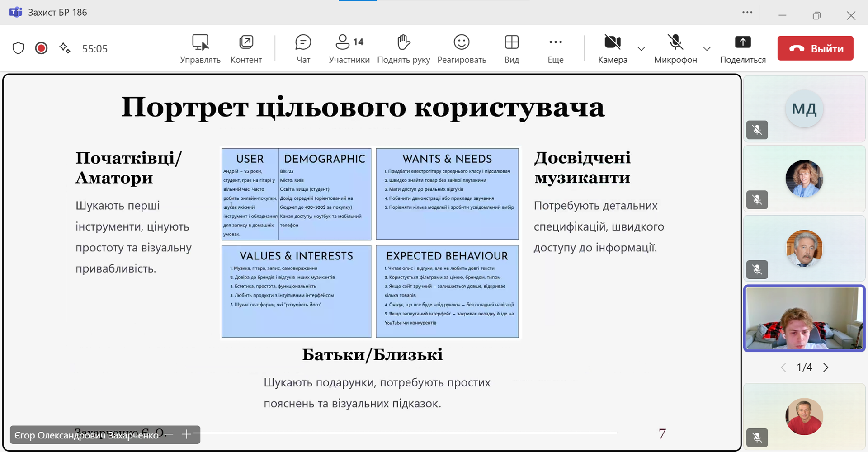Click the shield privacy icon
This screenshot has width=868, height=452.
(18, 48)
